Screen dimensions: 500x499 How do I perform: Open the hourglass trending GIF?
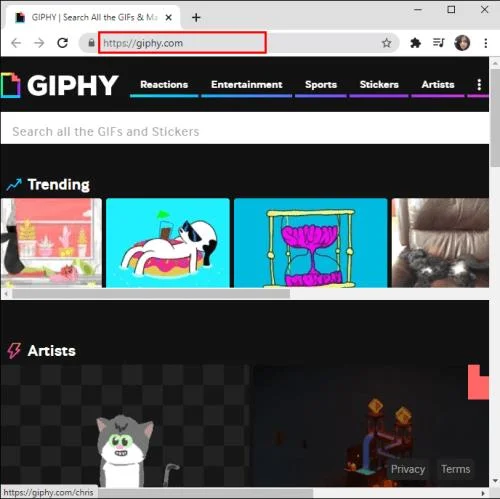[x=311, y=243]
